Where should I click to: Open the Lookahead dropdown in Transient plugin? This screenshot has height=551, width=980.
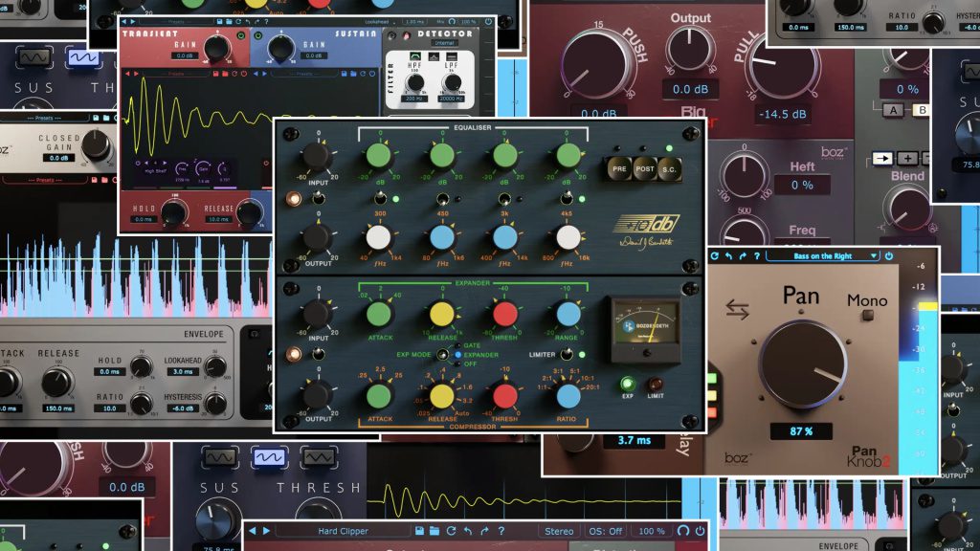point(382,22)
